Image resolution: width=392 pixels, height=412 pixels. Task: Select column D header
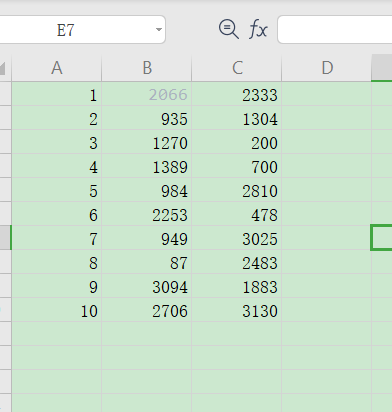(x=327, y=68)
